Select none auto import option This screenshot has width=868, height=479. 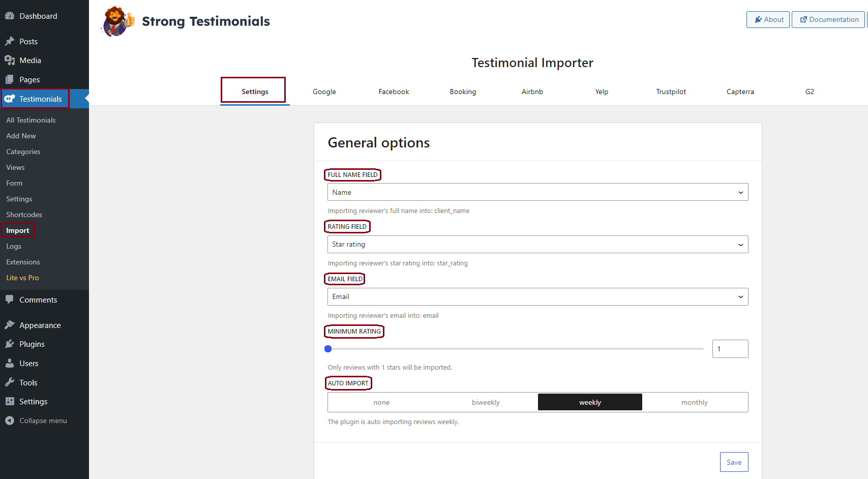point(381,402)
